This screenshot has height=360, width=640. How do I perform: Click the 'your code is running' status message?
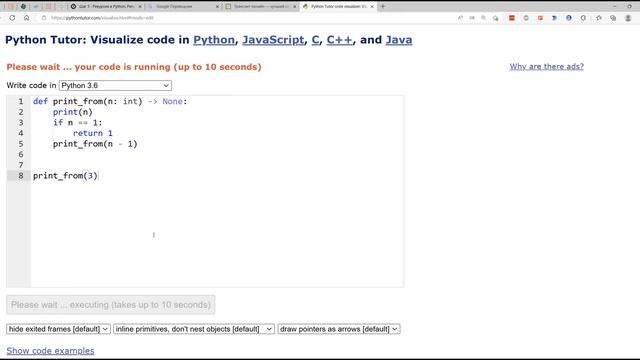[134, 67]
